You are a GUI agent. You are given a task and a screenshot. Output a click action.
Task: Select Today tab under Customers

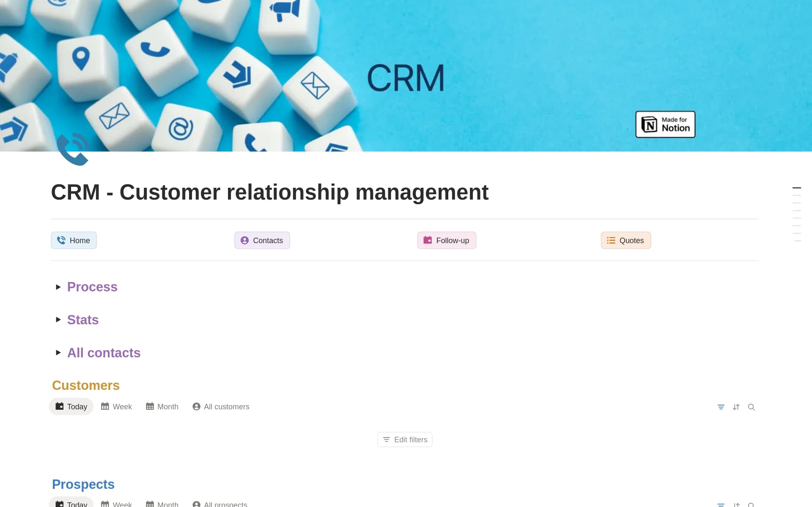71,406
